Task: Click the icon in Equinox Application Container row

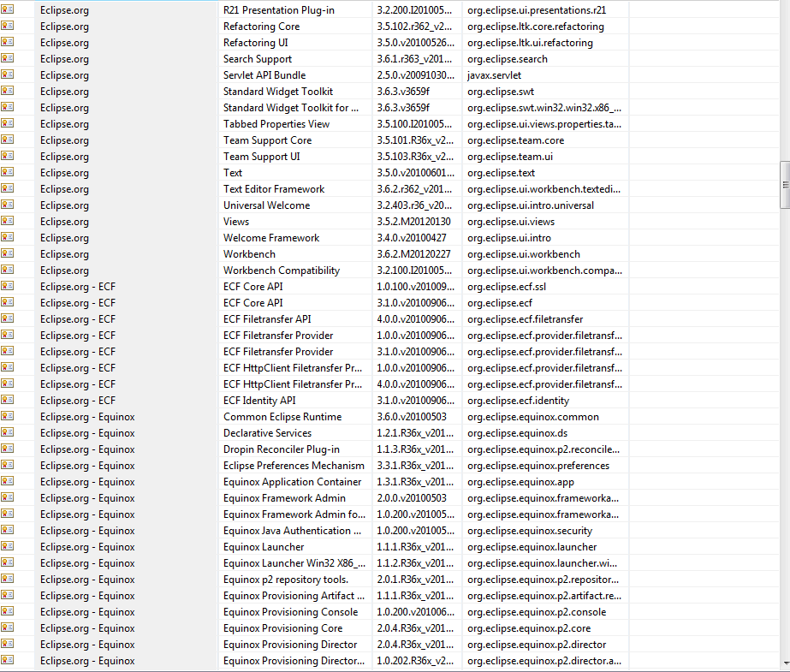Action: pos(7,480)
